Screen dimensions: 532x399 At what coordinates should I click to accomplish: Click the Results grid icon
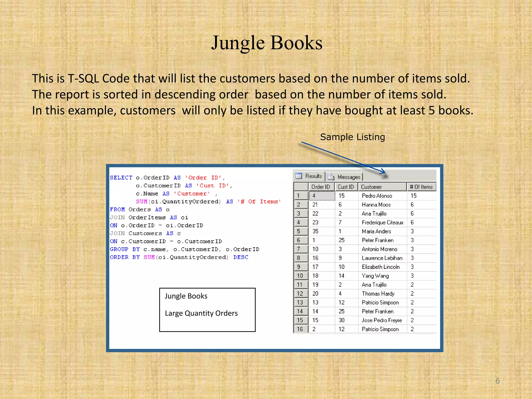click(299, 176)
